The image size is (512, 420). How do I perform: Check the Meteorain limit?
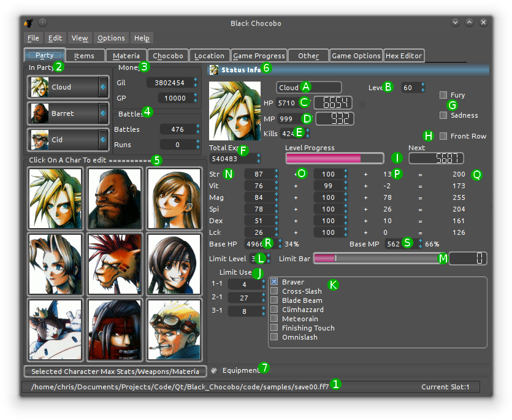click(x=274, y=318)
